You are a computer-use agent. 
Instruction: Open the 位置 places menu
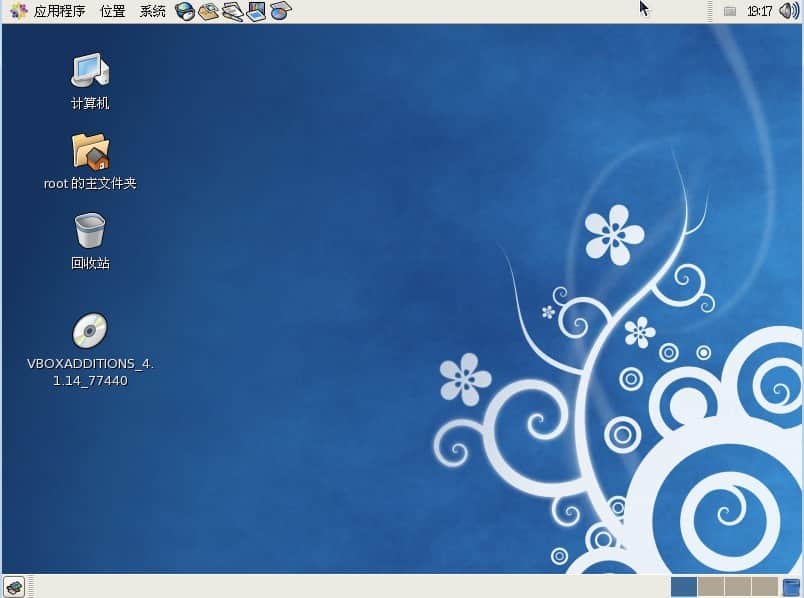113,11
